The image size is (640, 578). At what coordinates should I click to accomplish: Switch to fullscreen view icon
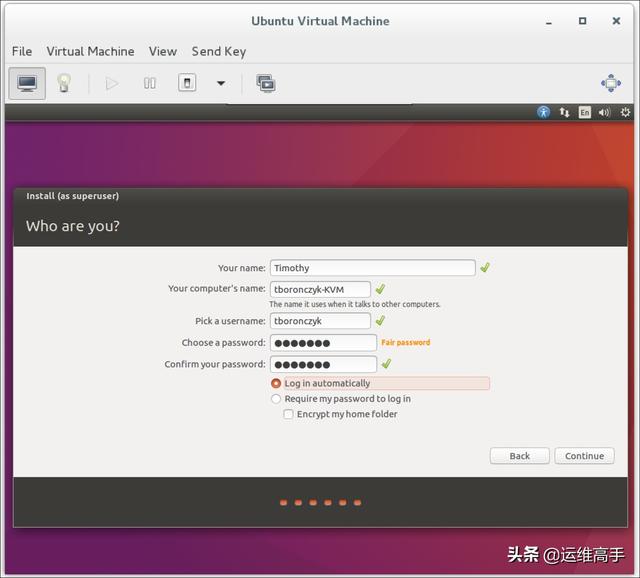[x=611, y=83]
